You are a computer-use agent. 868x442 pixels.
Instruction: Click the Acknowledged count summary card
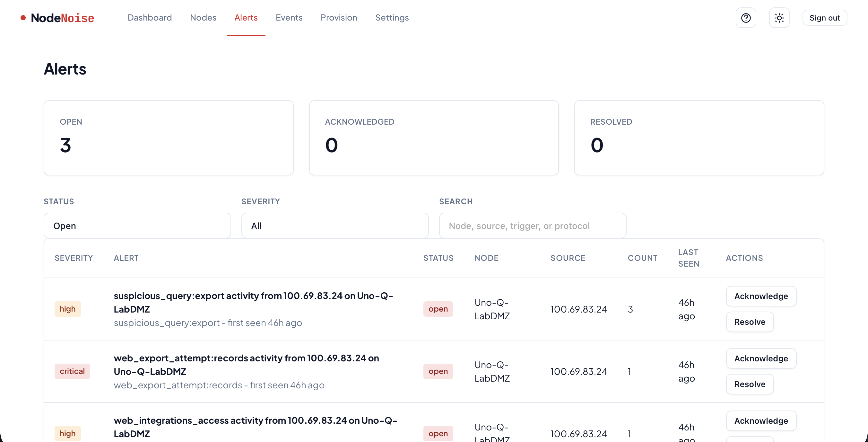[x=434, y=137]
